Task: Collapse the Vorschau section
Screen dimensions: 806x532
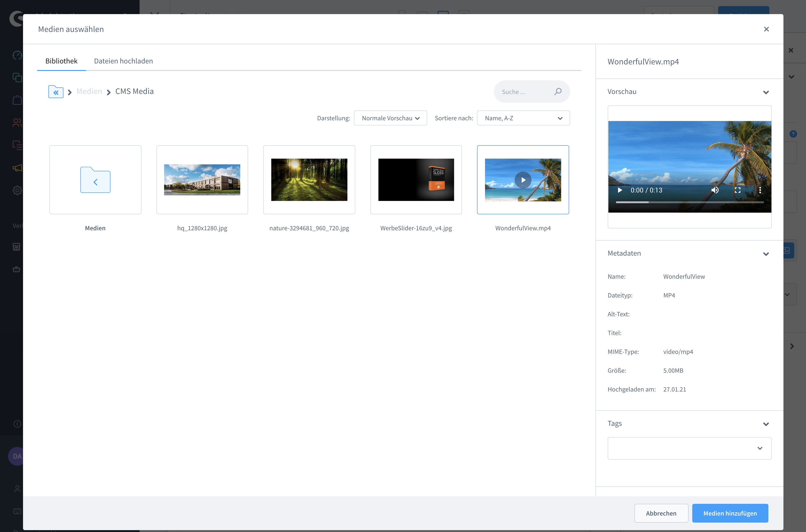Action: click(x=766, y=92)
